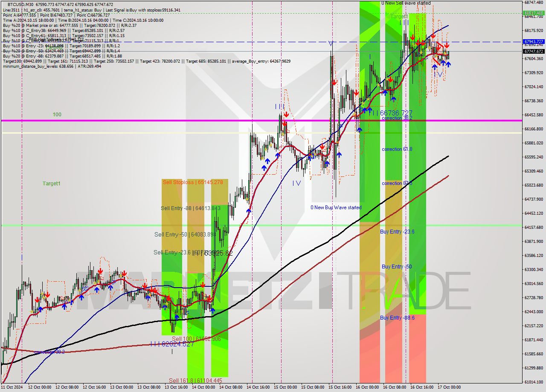Select the blue dashed horizontal price line
546x392 pixels.
[261, 42]
